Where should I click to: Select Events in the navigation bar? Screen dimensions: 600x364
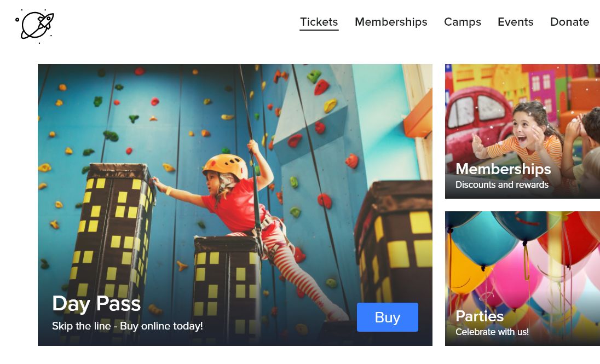coord(515,22)
